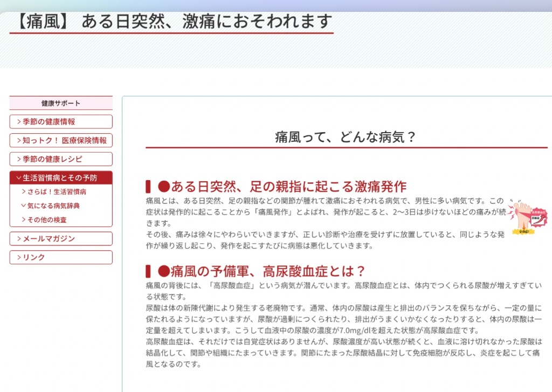Click the arrow icon beside リンク
Viewport: 552px width, 392px height.
pos(19,258)
